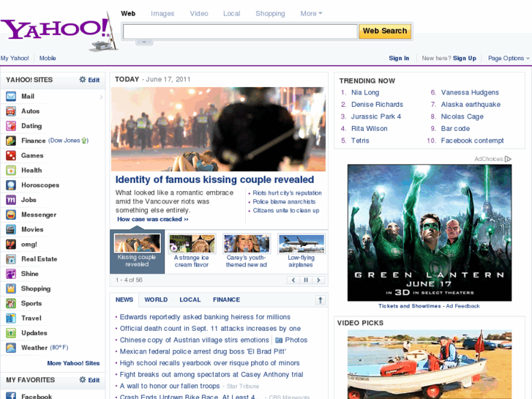Click the Dating heart icon
532x399 pixels.
click(11, 126)
